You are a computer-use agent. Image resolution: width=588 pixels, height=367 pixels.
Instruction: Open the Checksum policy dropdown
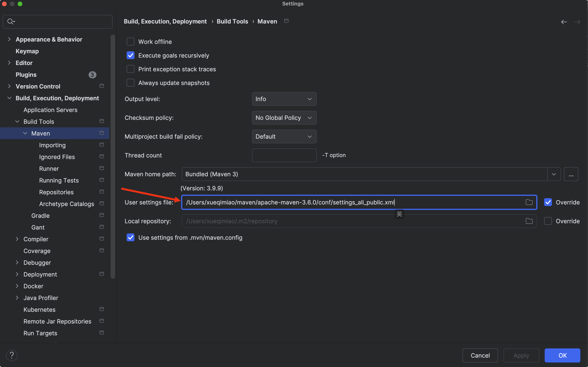(x=284, y=118)
